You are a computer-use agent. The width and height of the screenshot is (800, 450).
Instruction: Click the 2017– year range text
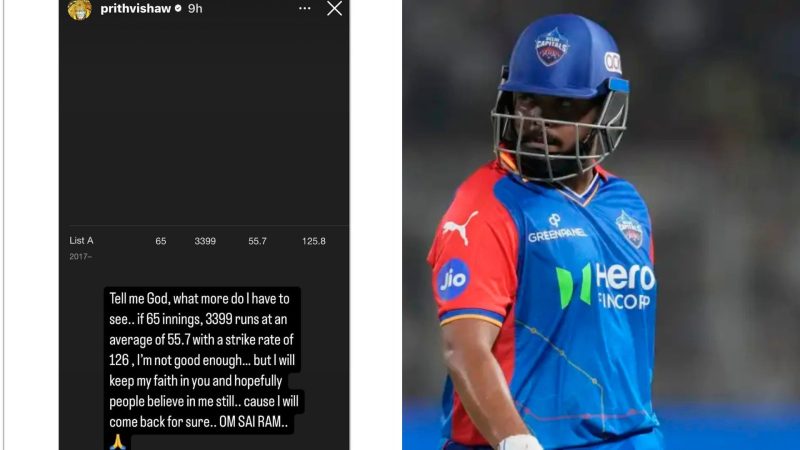pos(81,257)
